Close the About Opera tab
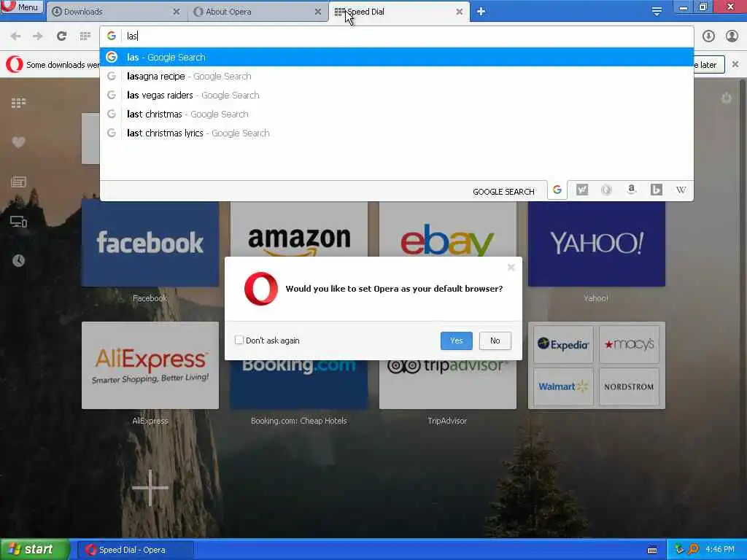The height and width of the screenshot is (560, 747). coord(318,12)
